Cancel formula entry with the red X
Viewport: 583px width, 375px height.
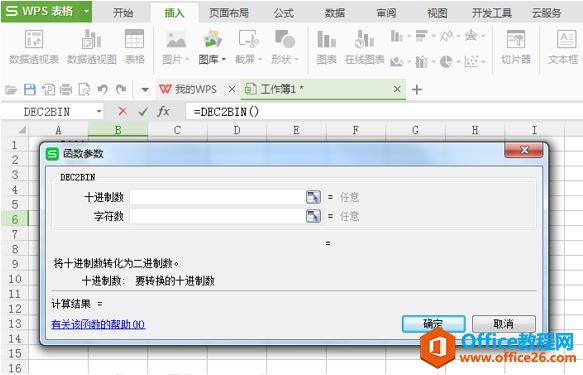coord(122,111)
